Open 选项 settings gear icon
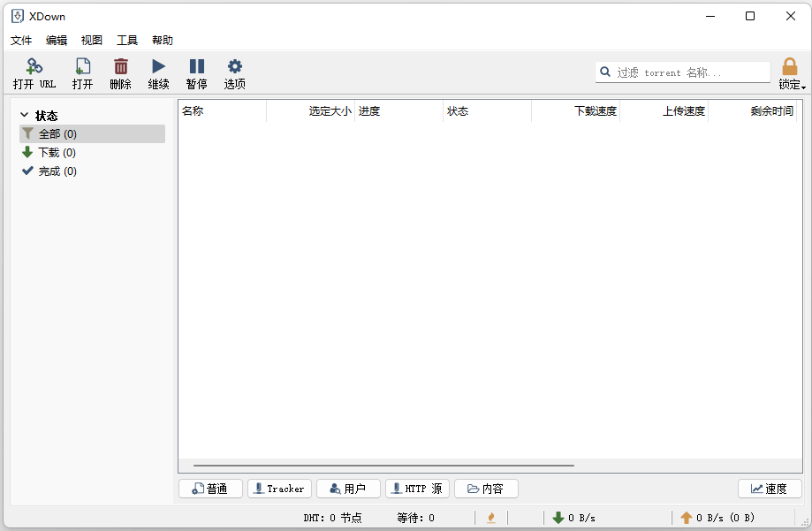Viewport: 812px width, 531px height. tap(234, 72)
